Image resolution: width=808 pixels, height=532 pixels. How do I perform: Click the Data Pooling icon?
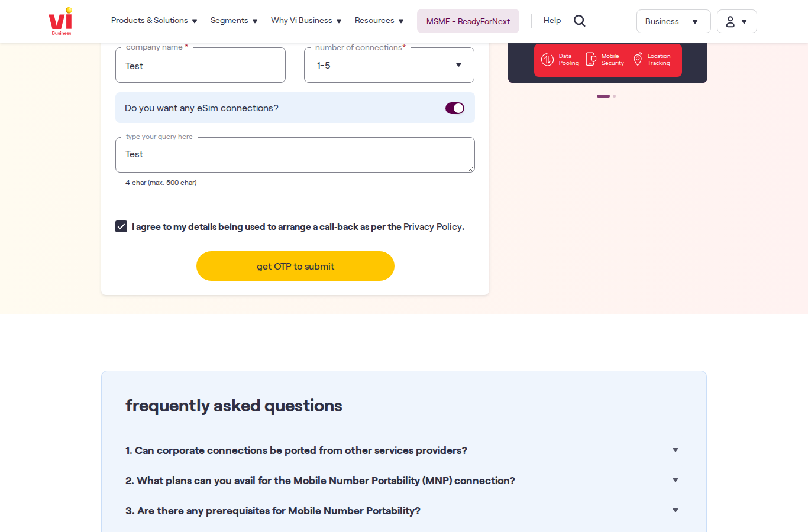[547, 60]
